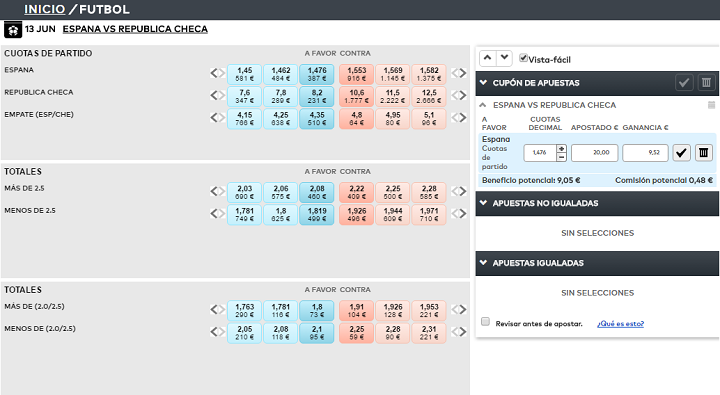The image size is (720, 395).
Task: Show lower back odds for Republica Checa row
Action: [214, 95]
